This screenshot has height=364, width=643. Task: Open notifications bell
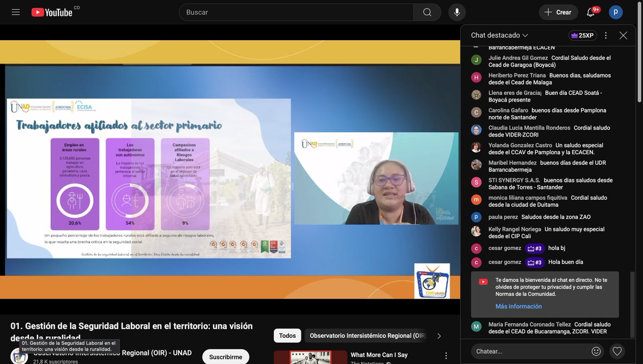(590, 12)
